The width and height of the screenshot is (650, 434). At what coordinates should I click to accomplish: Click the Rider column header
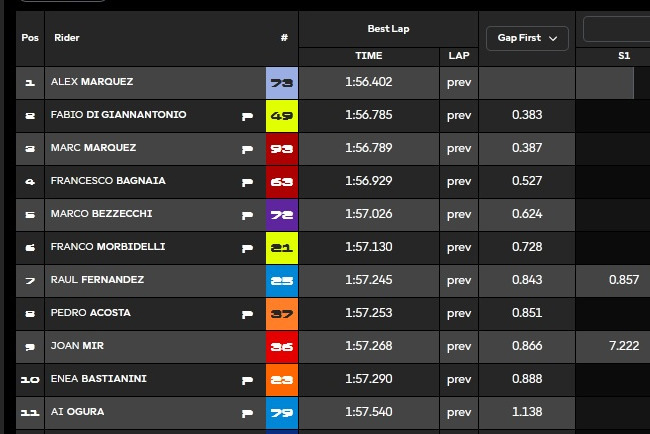click(x=67, y=38)
